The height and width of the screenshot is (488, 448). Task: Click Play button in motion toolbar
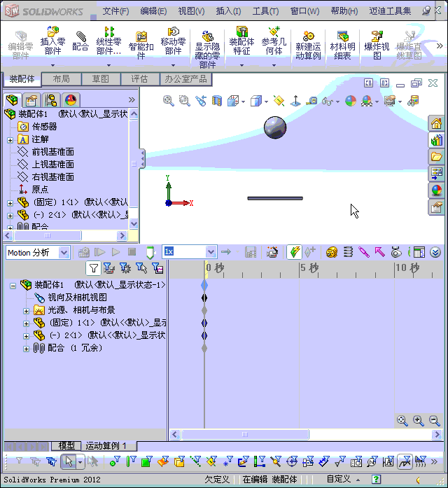[x=115, y=252]
